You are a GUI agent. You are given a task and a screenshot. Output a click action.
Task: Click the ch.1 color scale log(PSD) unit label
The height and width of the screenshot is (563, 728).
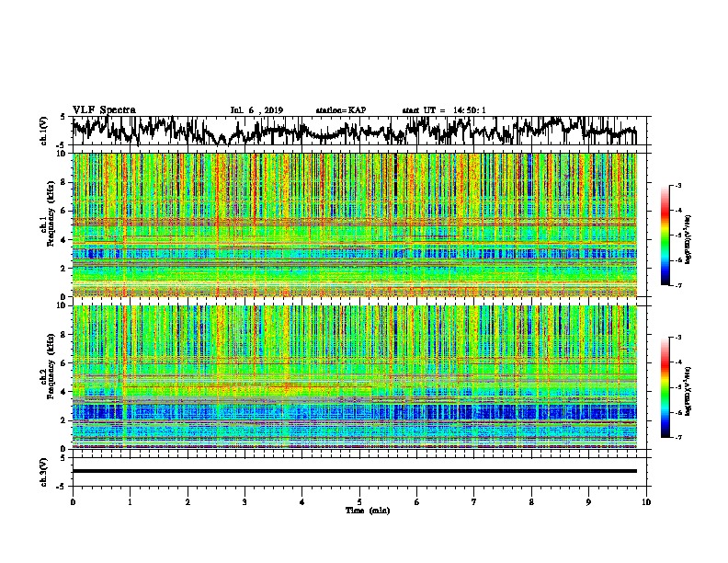click(x=688, y=240)
